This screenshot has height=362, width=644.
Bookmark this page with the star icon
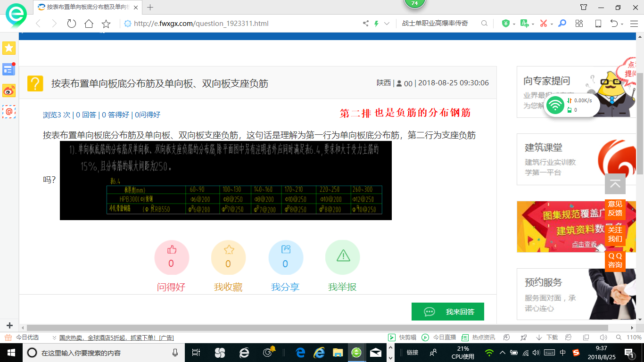106,24
